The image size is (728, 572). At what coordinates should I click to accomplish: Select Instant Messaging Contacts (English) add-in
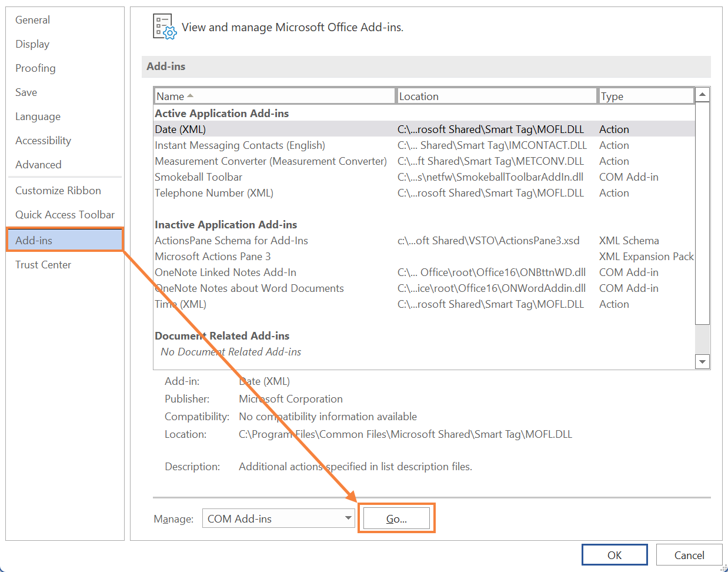point(424,145)
